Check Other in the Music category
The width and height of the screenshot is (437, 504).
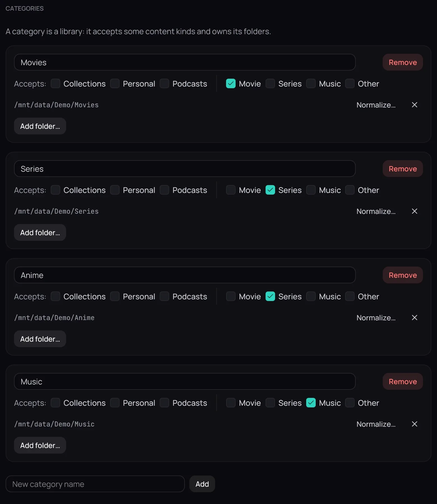350,403
